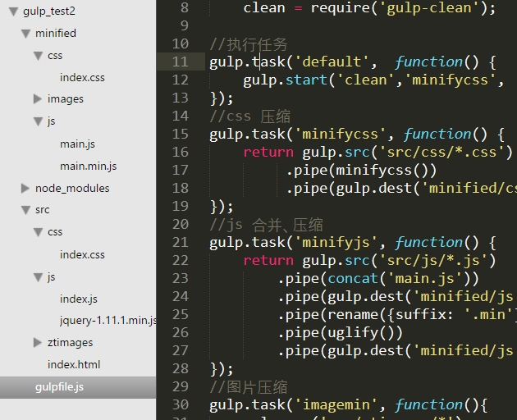
Task: Open index.html in the sidebar
Action: (74, 364)
